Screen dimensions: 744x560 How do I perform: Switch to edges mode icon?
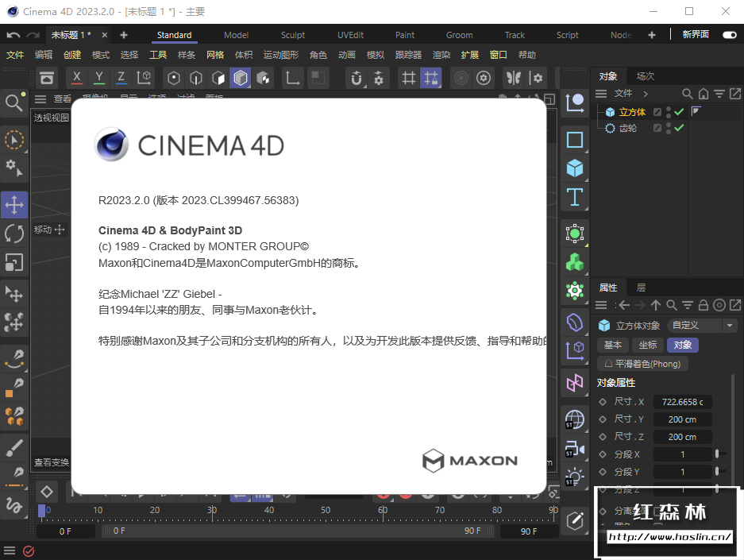click(x=196, y=78)
